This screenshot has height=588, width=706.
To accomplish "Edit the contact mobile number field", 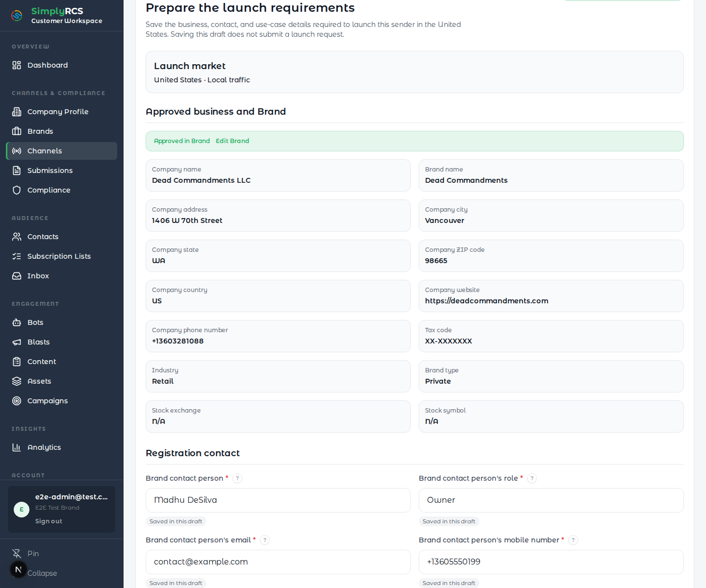I will [551, 562].
